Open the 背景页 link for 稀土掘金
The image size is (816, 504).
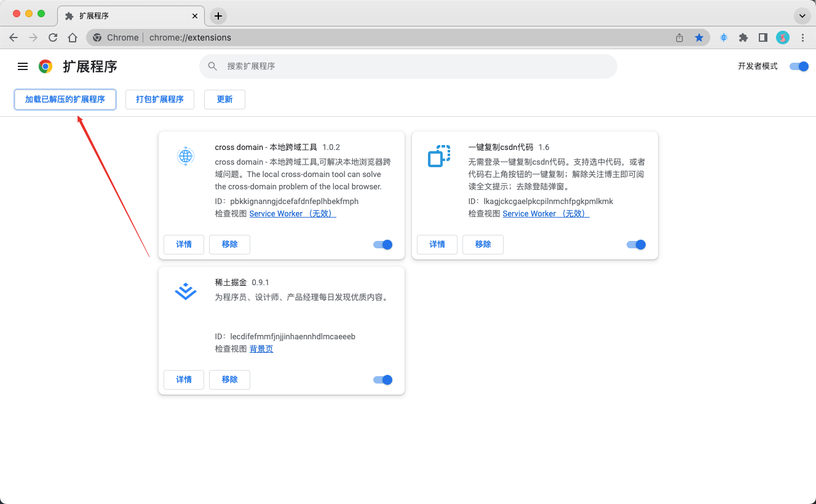[x=261, y=348]
